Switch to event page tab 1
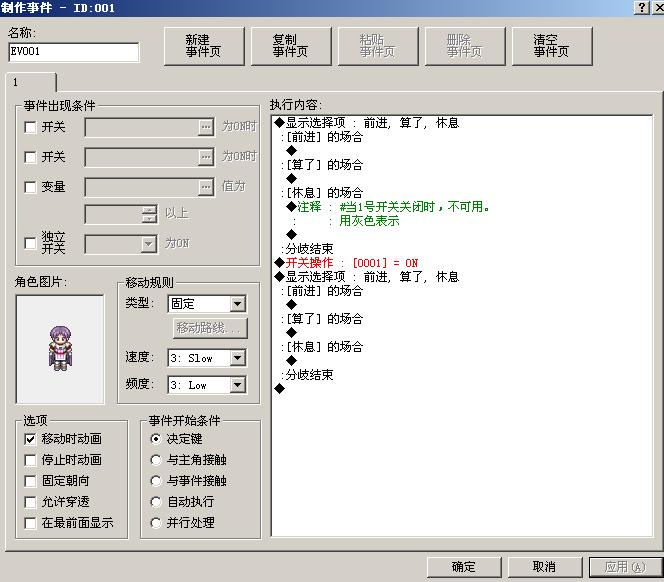The width and height of the screenshot is (664, 582). coord(30,82)
